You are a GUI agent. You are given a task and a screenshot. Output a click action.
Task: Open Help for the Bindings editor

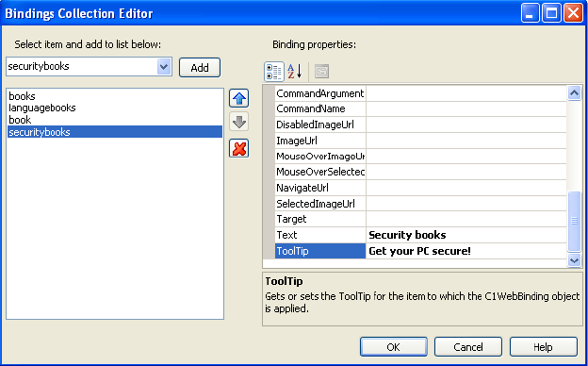(x=543, y=347)
